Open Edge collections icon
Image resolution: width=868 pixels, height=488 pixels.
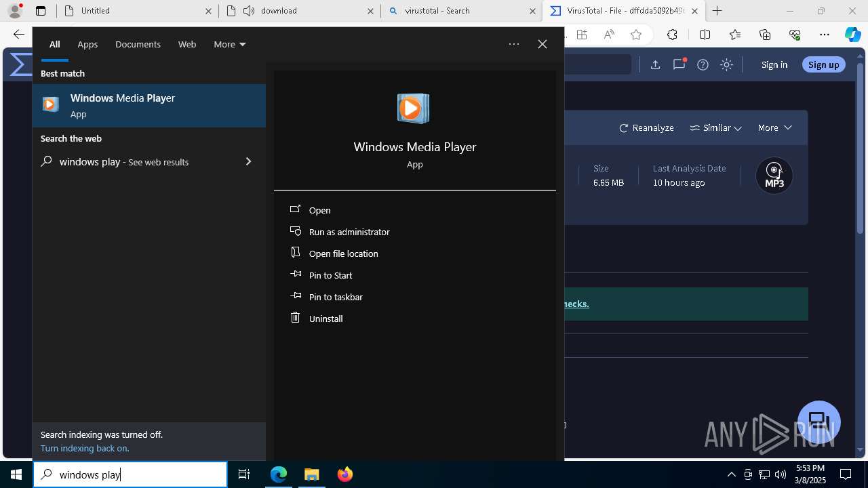point(765,35)
